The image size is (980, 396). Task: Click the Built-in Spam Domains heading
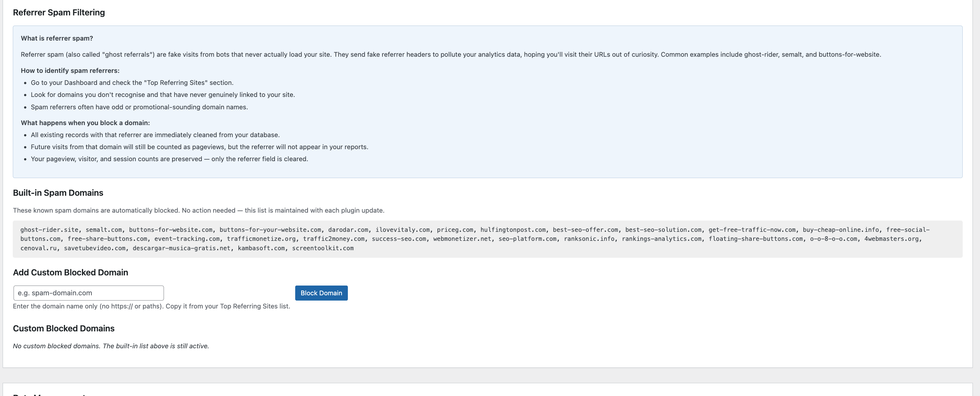[x=58, y=193]
